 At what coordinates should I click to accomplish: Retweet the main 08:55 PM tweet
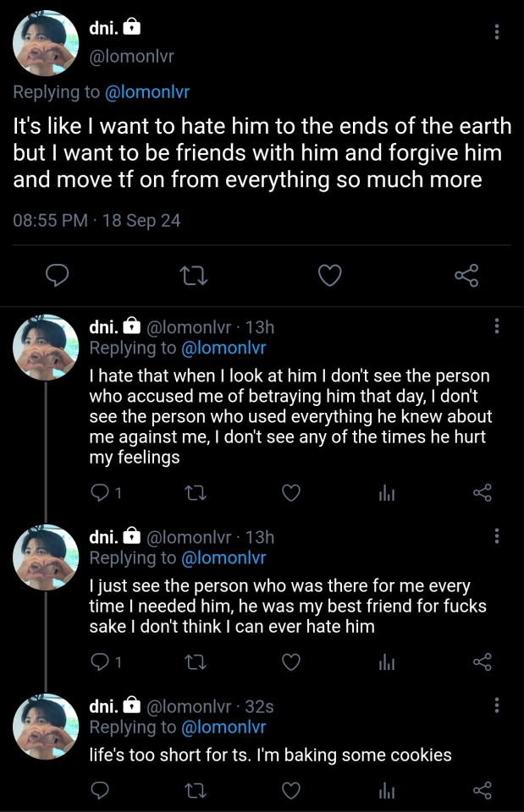tap(193, 275)
